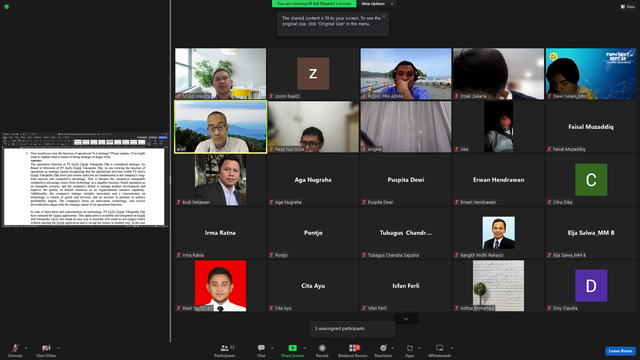
Task: Select Pontjo's participant tile
Action: [x=313, y=233]
